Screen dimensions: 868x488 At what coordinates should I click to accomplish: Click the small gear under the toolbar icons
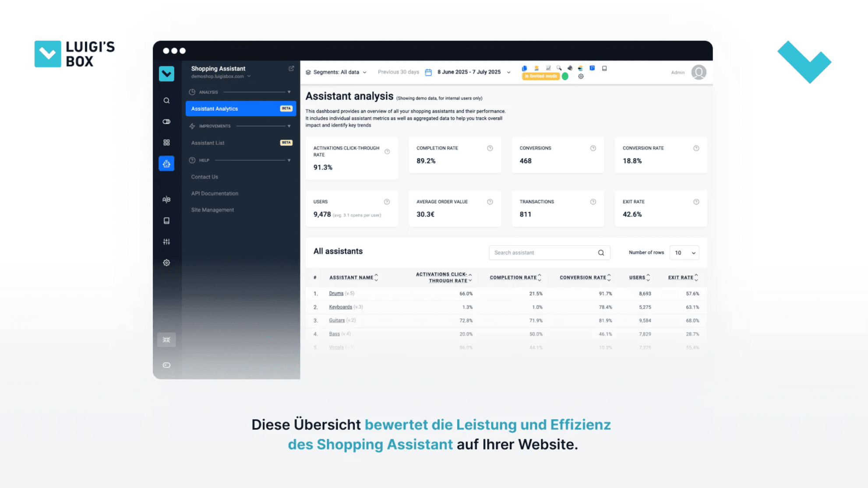pyautogui.click(x=581, y=76)
